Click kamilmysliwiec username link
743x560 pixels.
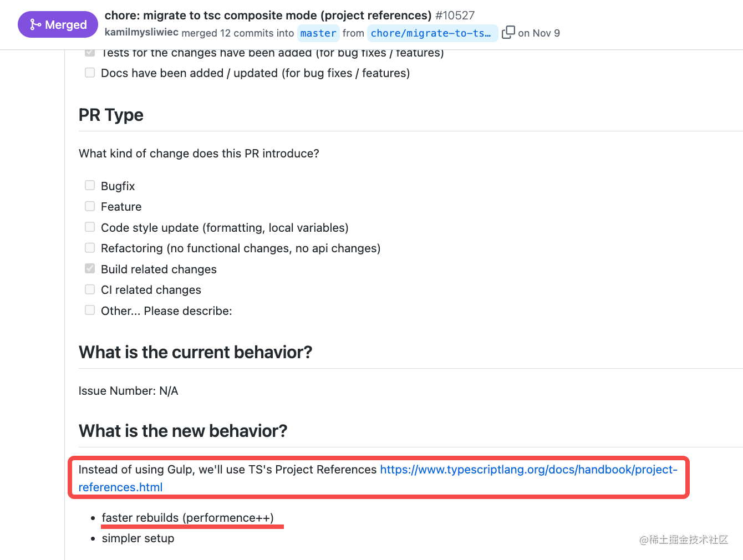[141, 32]
